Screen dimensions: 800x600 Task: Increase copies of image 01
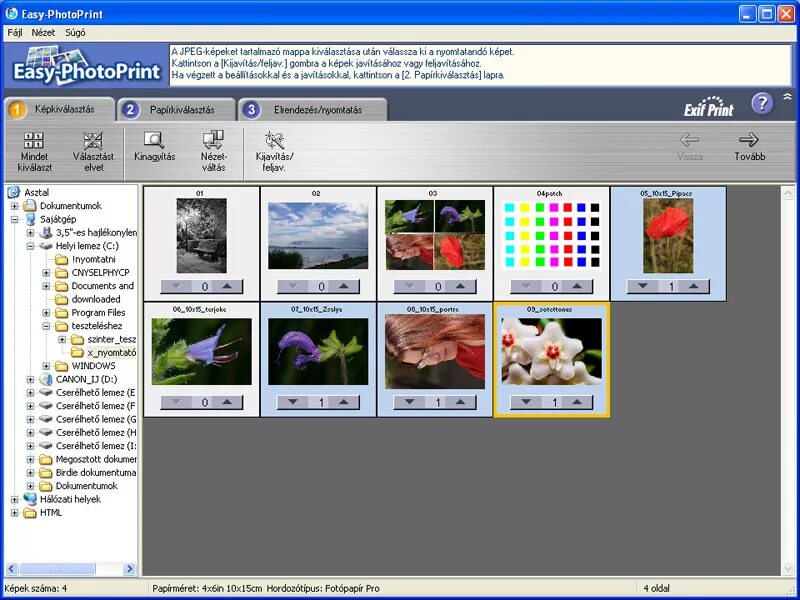227,286
